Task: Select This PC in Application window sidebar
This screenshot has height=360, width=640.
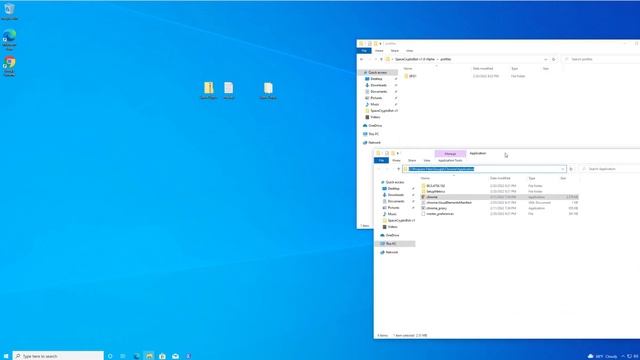Action: (391, 244)
